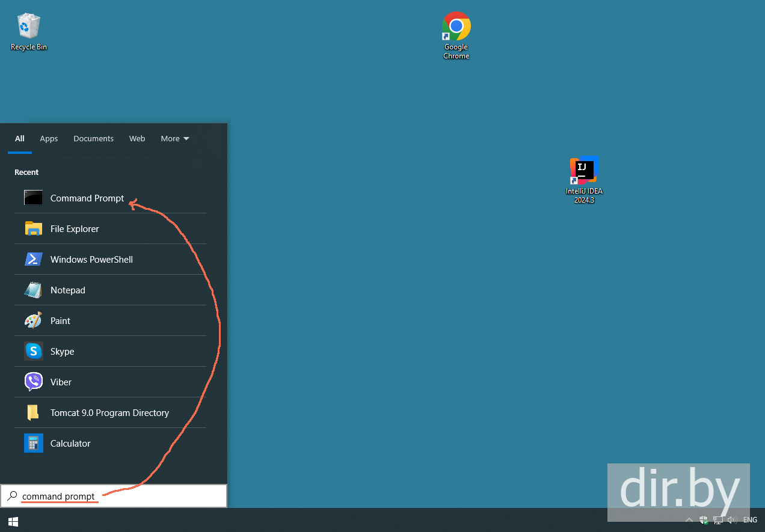The width and height of the screenshot is (765, 532).
Task: Open Paint from the Recent list
Action: (x=110, y=320)
